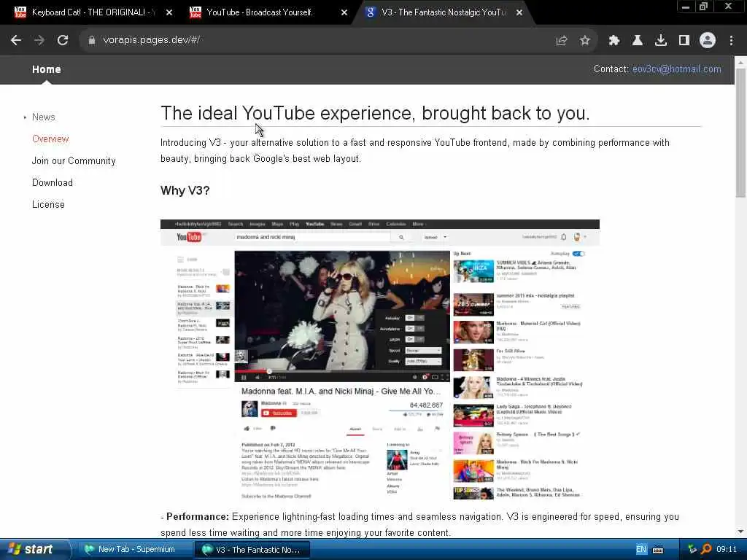Click the Performance paragraph text

tap(419, 524)
